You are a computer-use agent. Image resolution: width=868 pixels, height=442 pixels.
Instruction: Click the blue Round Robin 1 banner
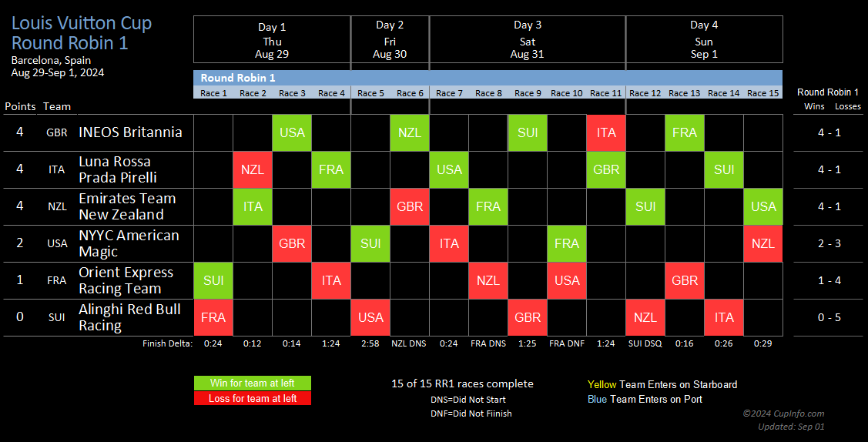(488, 78)
